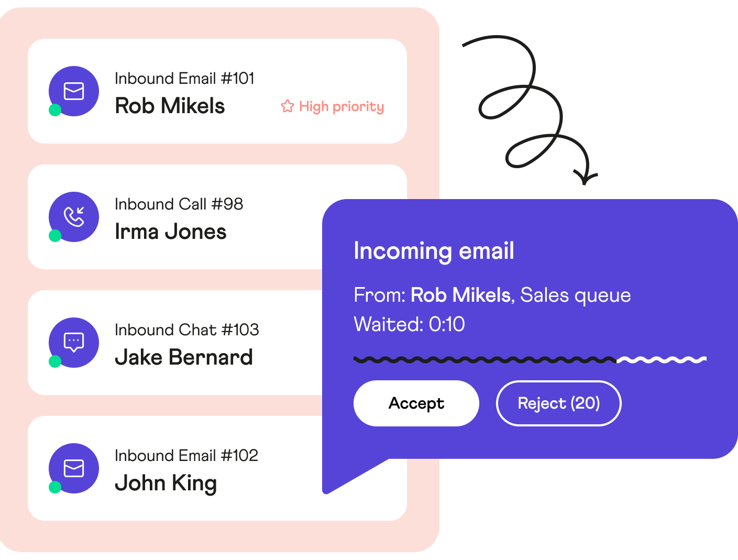738x560 pixels.
Task: Open Inbound Email #101 card
Action: click(217, 91)
